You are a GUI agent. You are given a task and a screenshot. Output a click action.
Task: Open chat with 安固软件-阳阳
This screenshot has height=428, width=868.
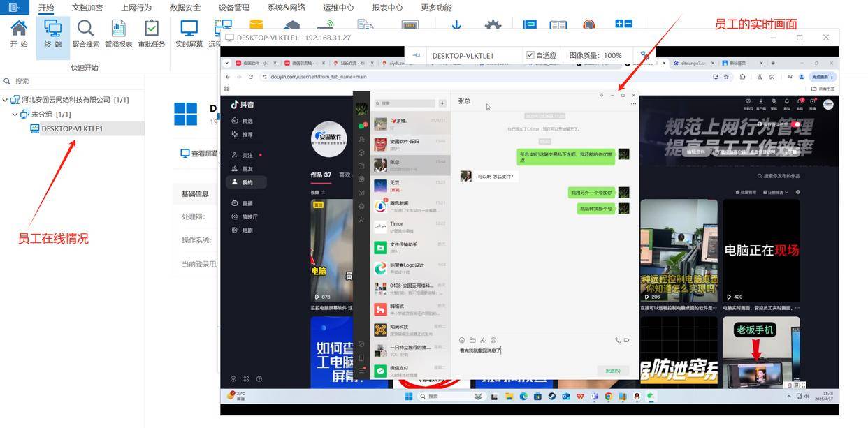coord(411,145)
